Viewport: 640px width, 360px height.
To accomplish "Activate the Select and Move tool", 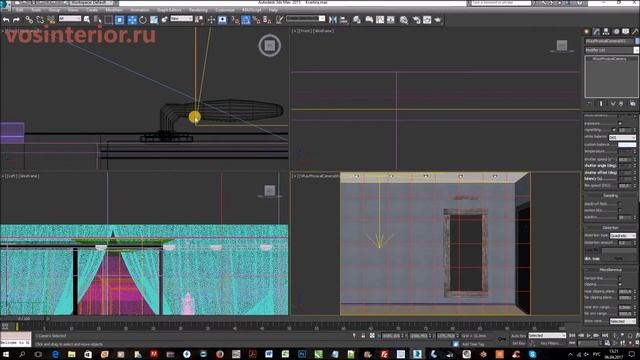I will pyautogui.click(x=132, y=20).
